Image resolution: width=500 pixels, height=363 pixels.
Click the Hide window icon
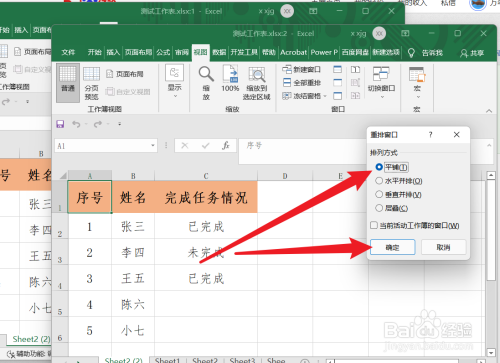pyautogui.click(x=337, y=82)
